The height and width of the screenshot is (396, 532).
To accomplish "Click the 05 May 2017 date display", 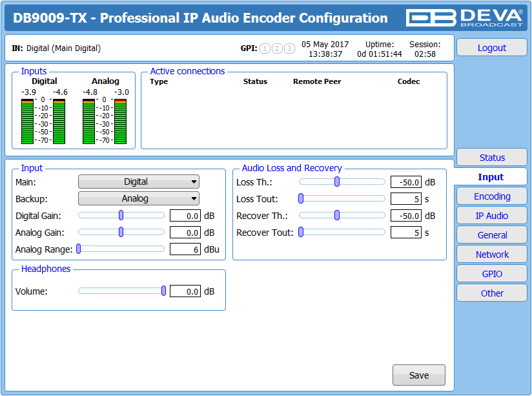I will (x=325, y=45).
